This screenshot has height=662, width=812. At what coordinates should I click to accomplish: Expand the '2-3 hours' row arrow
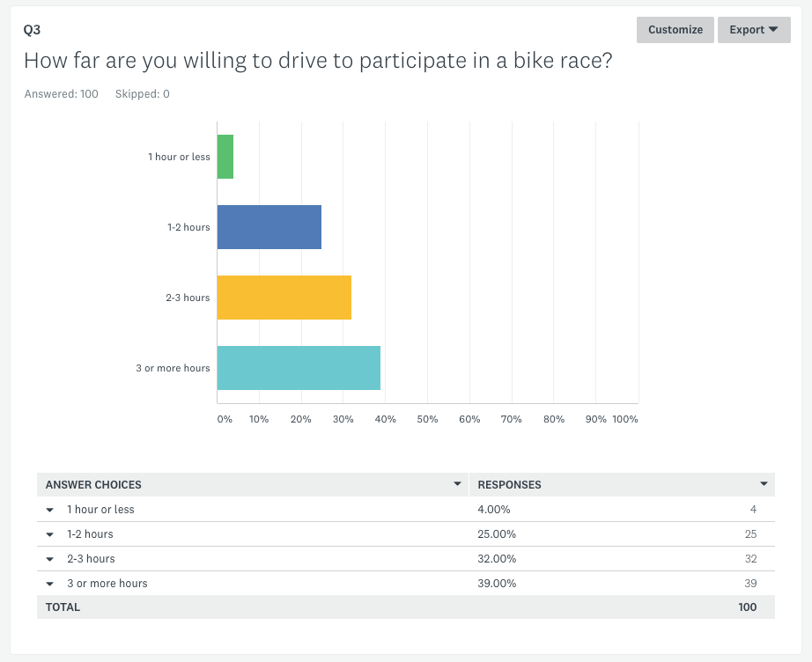pos(50,559)
